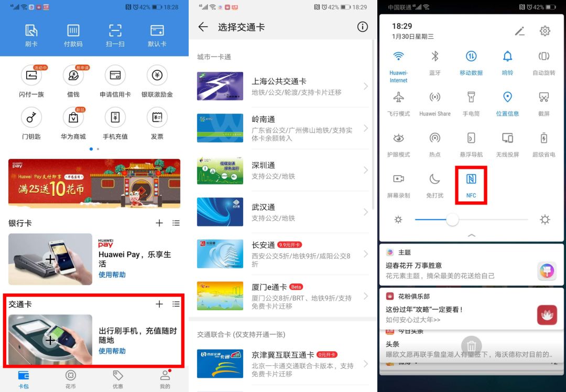This screenshot has width=566, height=392.
Task: Open 无线投屏 wireless projection
Action: click(x=507, y=138)
